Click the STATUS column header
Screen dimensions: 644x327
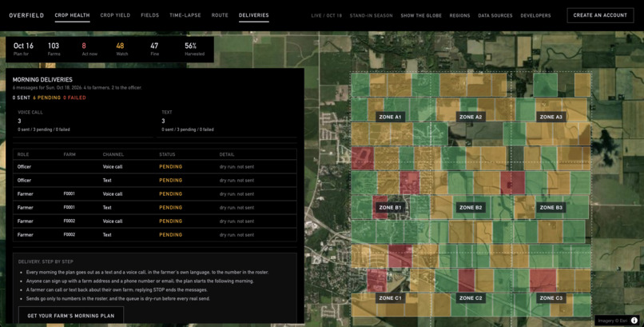pyautogui.click(x=167, y=154)
